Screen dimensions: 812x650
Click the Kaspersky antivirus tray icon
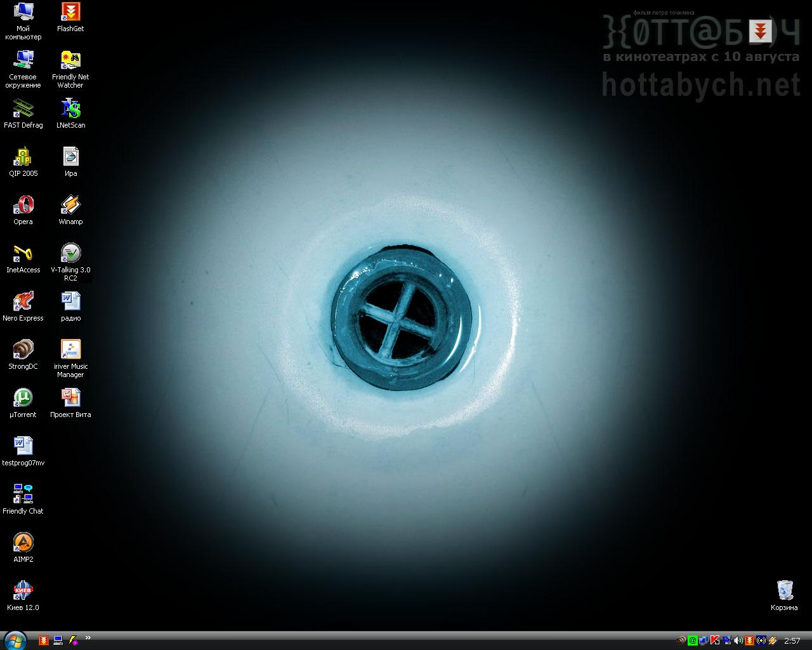click(715, 640)
